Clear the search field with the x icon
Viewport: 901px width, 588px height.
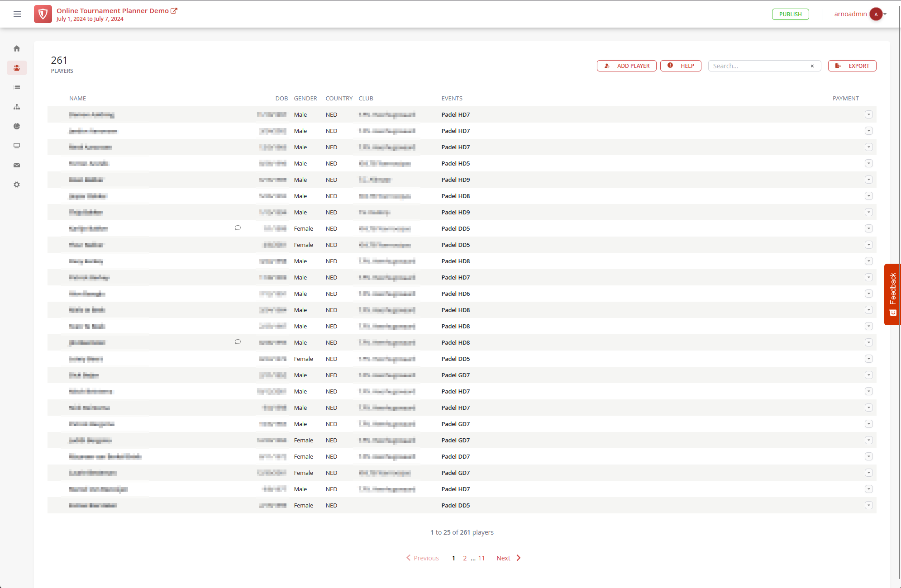pos(812,66)
